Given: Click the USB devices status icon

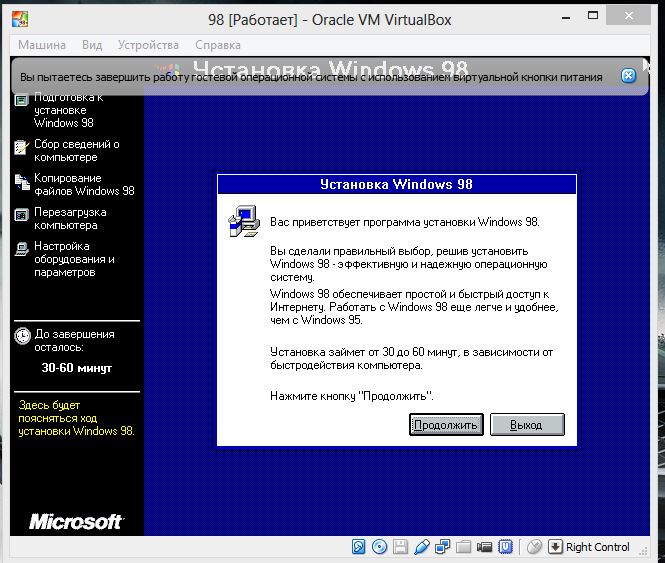Looking at the screenshot, I should [x=422, y=547].
